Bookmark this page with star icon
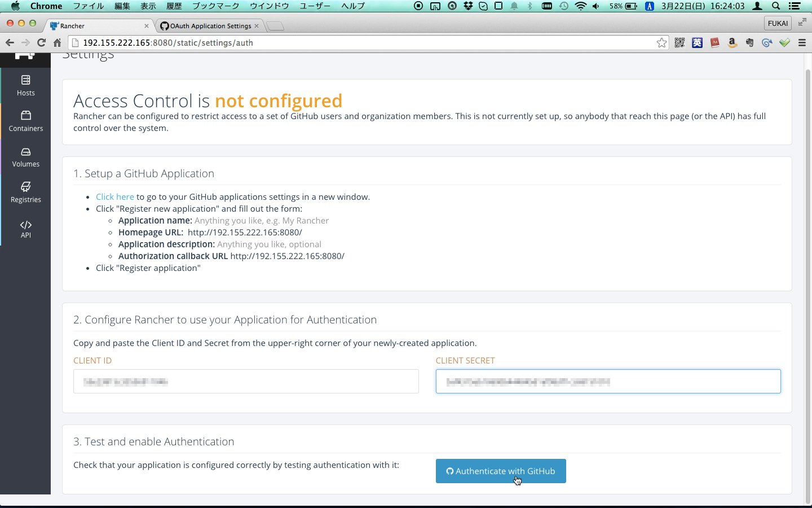812x508 pixels. click(661, 43)
